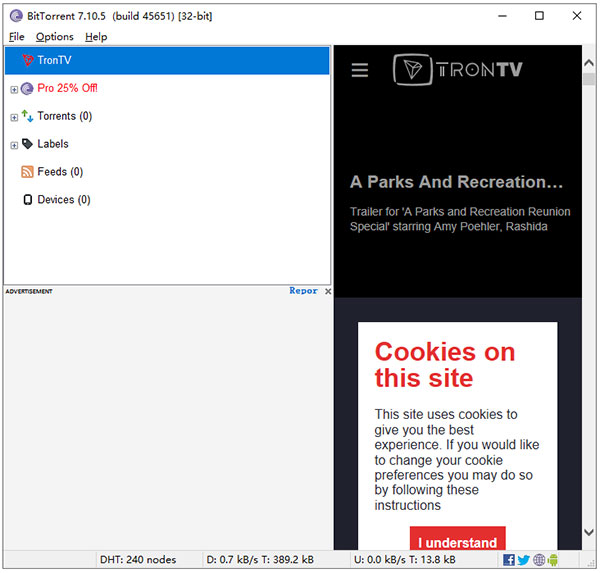Click the Devices phone icon
600x573 pixels.
[x=28, y=200]
